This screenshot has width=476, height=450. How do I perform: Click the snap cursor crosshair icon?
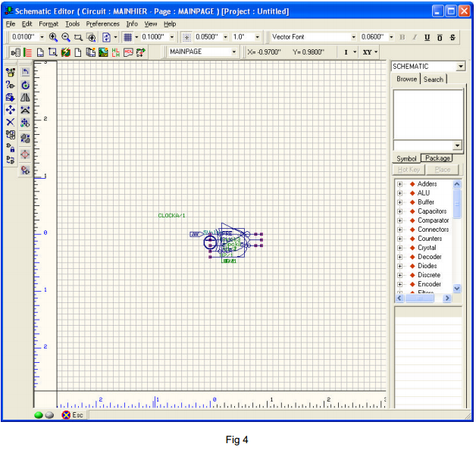(x=186, y=37)
